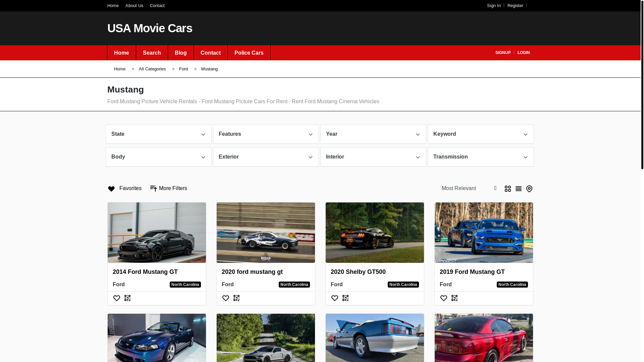Click About Us in top bar

point(134,6)
